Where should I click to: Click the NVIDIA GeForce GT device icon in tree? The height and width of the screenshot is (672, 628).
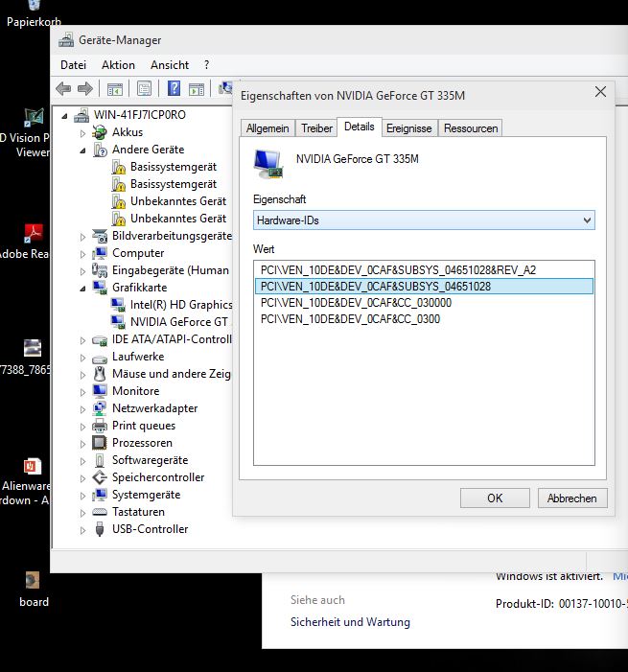(x=118, y=322)
